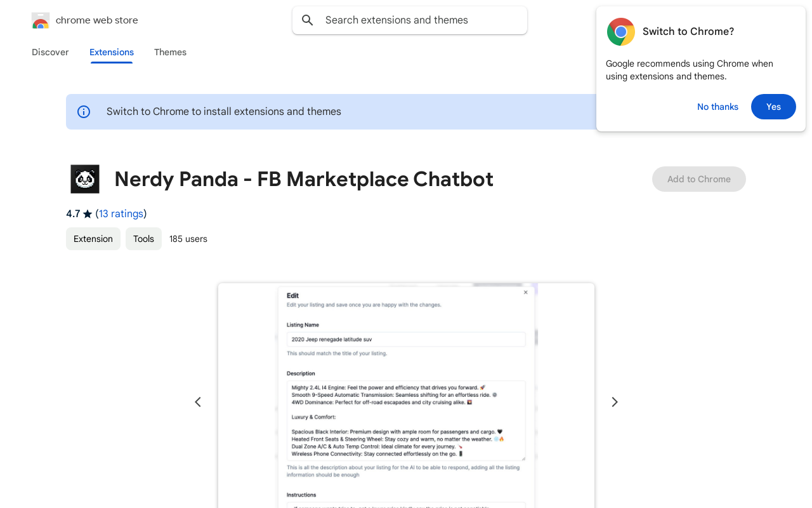
Task: Click the Nerdy Panda extension logo
Action: [84, 178]
